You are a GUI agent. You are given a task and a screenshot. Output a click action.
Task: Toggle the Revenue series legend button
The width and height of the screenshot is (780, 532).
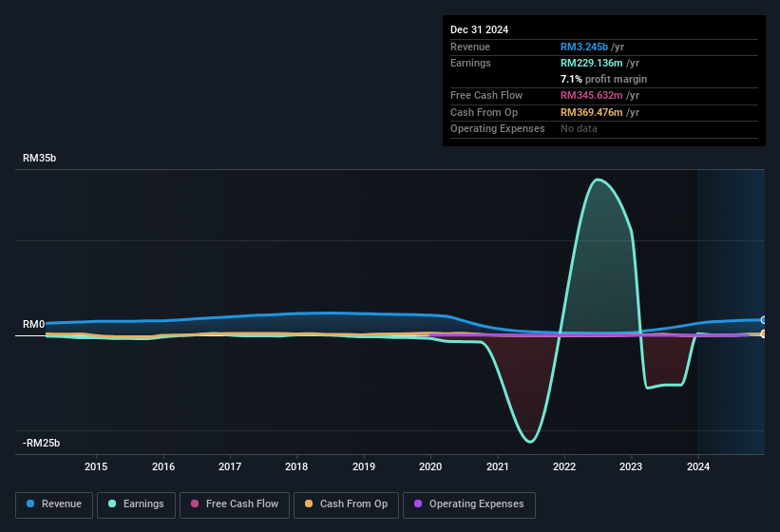point(54,504)
